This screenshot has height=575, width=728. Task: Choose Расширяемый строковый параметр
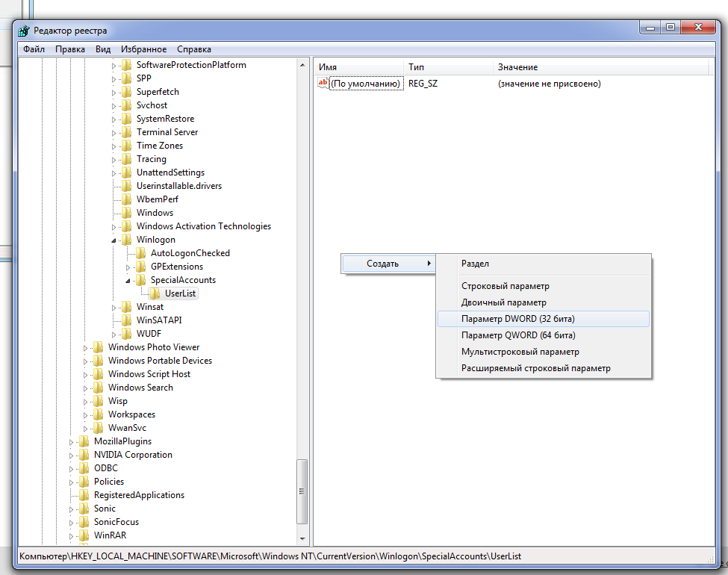click(x=544, y=368)
